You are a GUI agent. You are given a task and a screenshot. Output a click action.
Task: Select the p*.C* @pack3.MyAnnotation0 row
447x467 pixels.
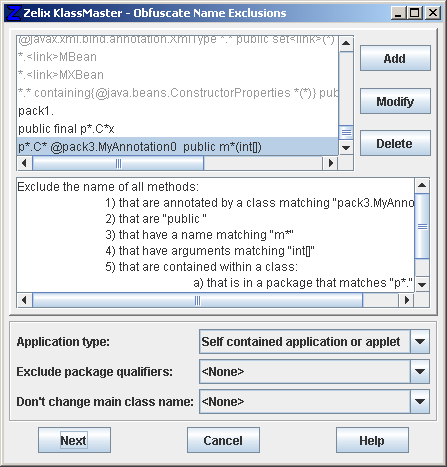pos(178,147)
